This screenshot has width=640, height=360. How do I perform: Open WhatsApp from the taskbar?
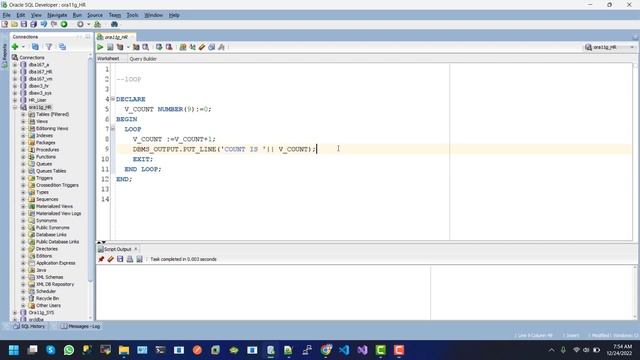[69, 350]
